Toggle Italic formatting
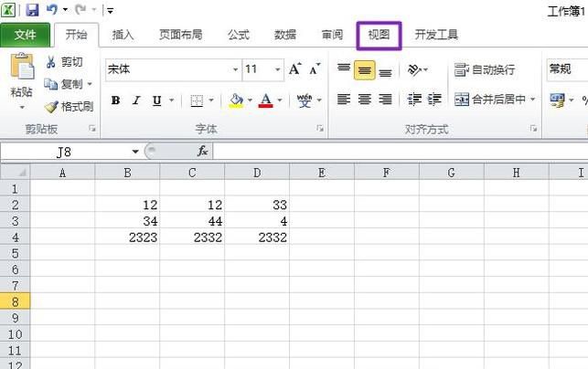 point(136,100)
